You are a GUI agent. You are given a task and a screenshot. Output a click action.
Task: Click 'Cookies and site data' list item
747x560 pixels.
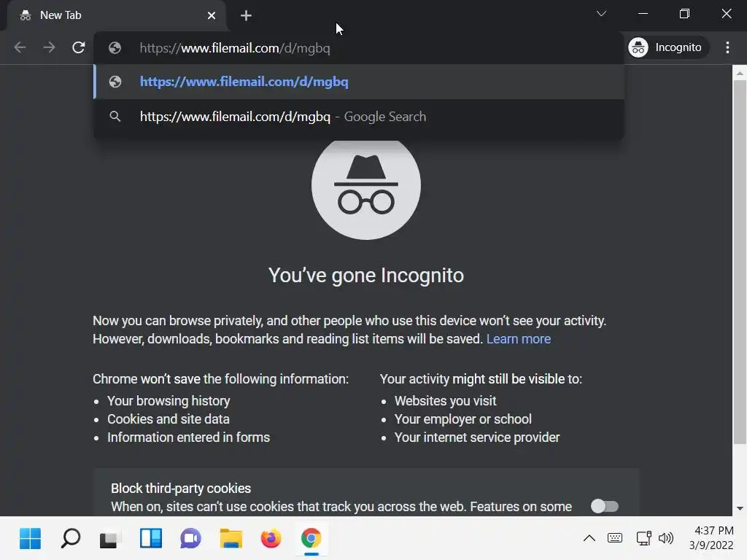169,419
